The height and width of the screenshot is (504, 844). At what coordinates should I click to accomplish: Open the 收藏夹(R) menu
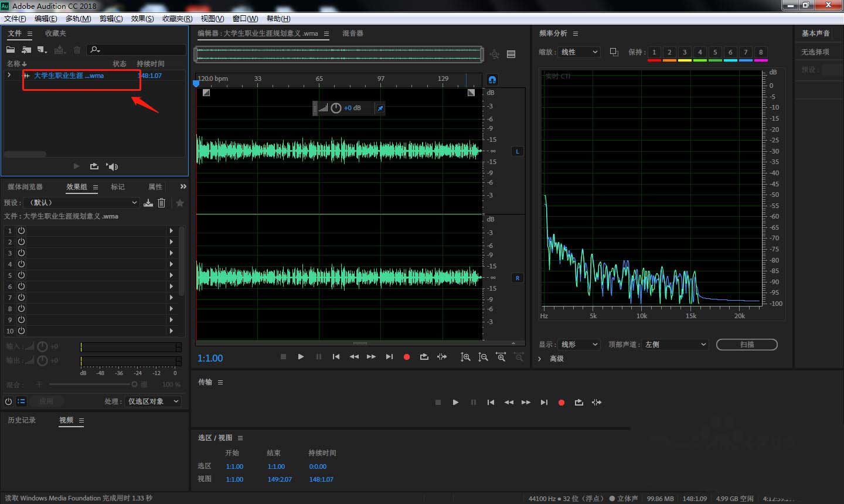177,19
